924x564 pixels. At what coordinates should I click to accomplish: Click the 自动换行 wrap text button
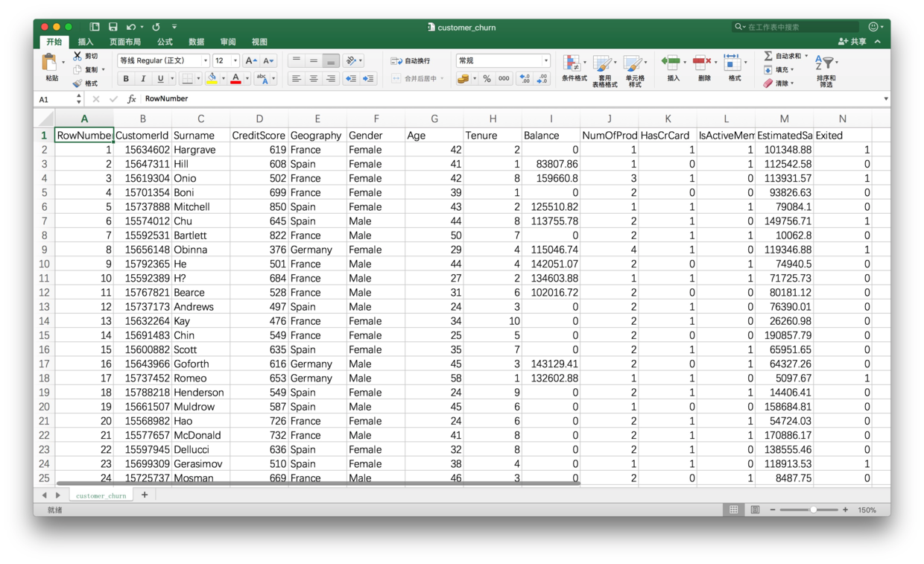coord(411,61)
